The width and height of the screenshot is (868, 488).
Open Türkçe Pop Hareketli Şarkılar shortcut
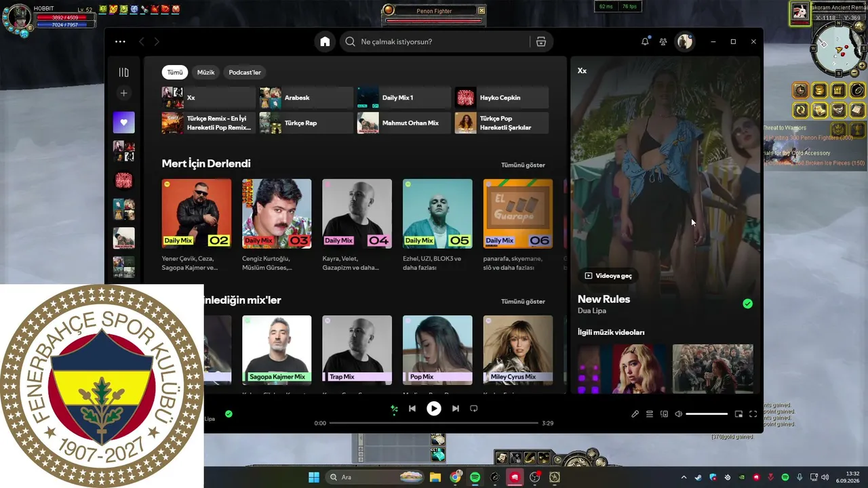[x=501, y=123]
